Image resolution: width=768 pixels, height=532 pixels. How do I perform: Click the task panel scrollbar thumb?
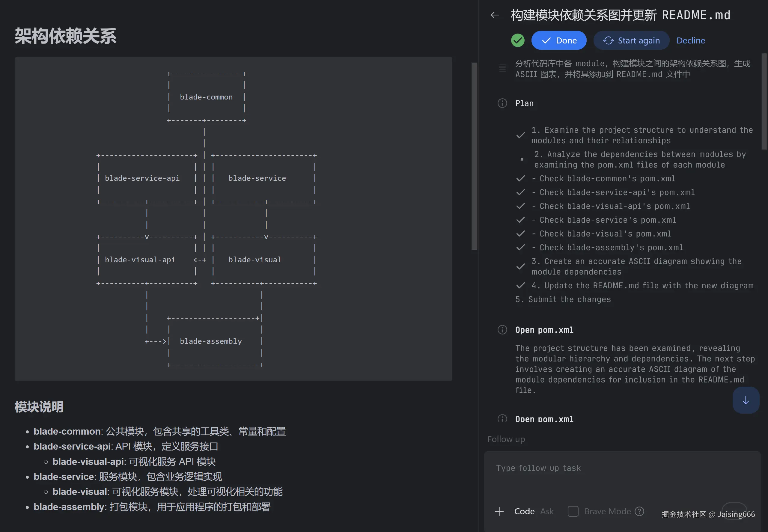click(764, 101)
